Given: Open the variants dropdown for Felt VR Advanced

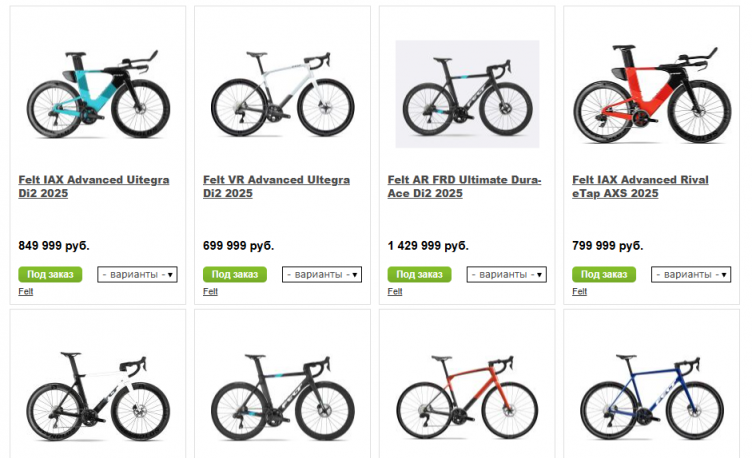Looking at the screenshot, I should click(322, 274).
